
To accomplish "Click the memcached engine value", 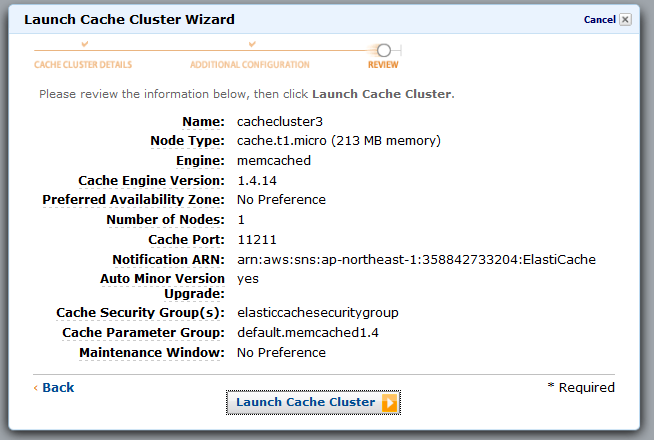I will pyautogui.click(x=274, y=161).
